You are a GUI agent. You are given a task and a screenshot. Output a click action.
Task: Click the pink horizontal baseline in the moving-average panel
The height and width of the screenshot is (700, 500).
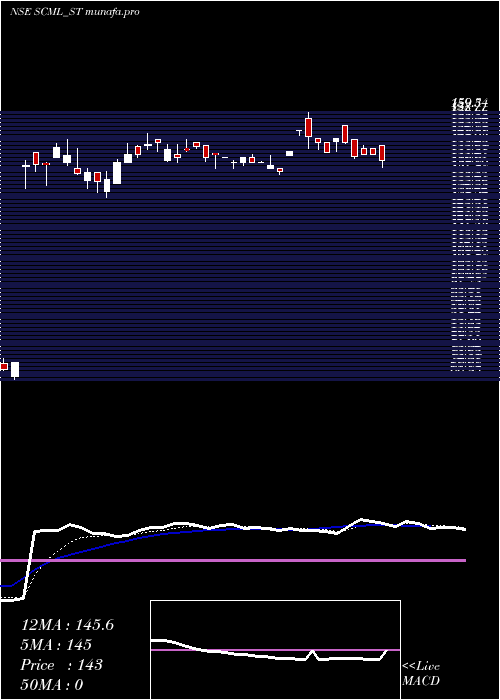click(x=233, y=560)
